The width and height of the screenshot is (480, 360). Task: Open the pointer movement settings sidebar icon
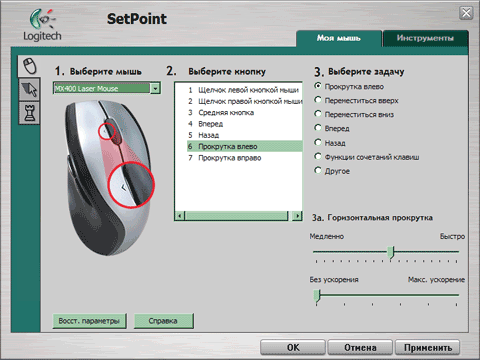pos(30,89)
